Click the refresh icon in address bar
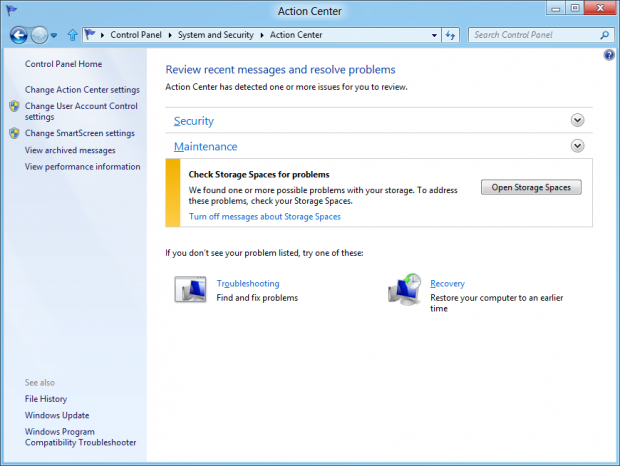 [450, 35]
